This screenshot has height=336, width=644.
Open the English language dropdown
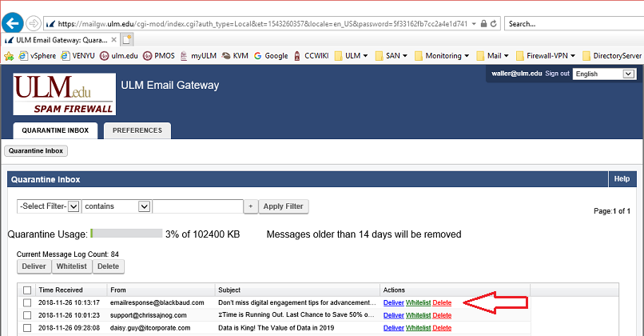(x=604, y=74)
